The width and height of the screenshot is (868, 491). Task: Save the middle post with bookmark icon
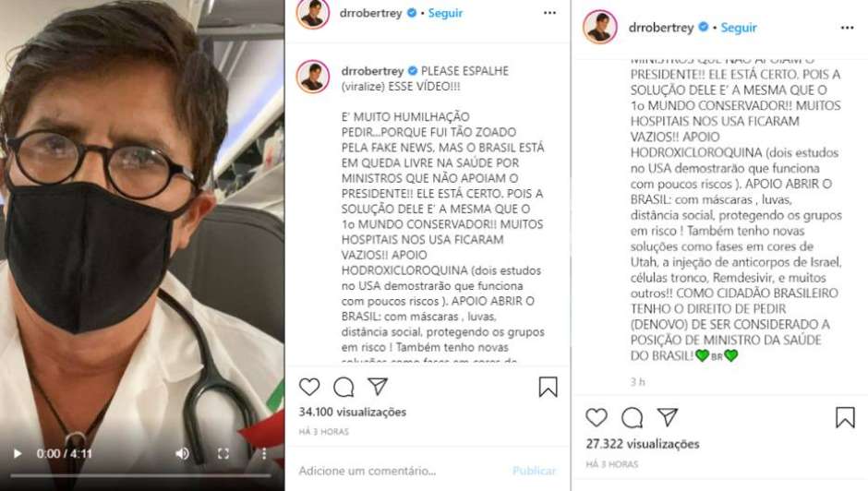(x=548, y=387)
